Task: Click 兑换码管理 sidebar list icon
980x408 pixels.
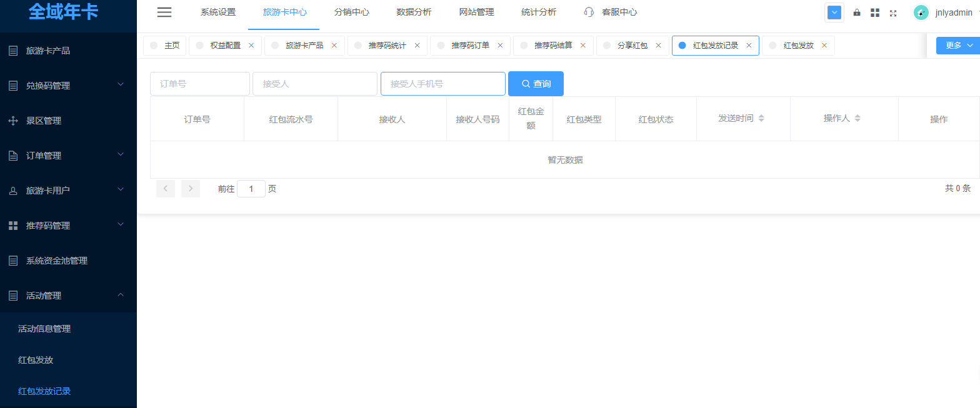Action: tap(13, 86)
